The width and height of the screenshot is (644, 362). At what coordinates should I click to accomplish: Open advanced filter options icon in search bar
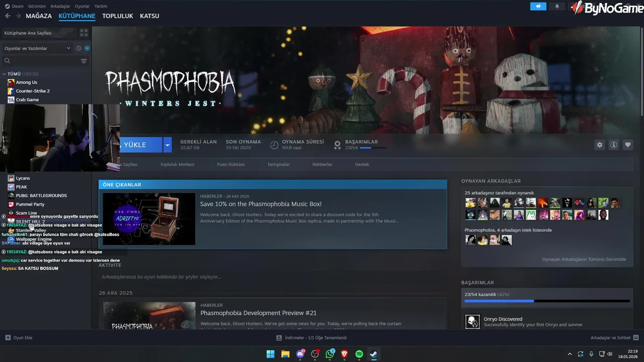coord(84,61)
